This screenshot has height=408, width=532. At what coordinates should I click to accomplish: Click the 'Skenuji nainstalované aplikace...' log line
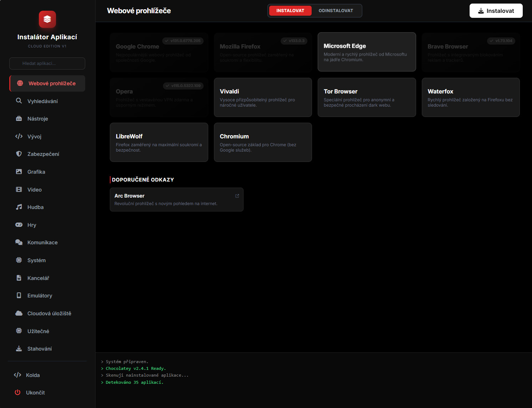[145, 375]
